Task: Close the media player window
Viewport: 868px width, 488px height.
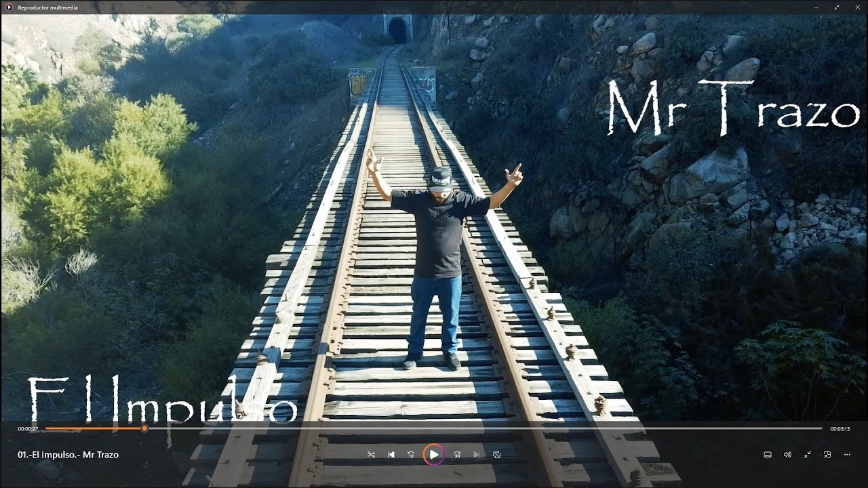Action: 857,7
